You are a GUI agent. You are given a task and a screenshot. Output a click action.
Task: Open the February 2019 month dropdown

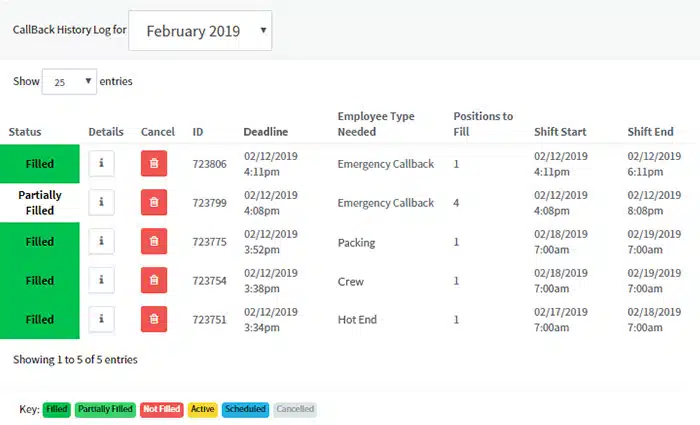(x=200, y=30)
